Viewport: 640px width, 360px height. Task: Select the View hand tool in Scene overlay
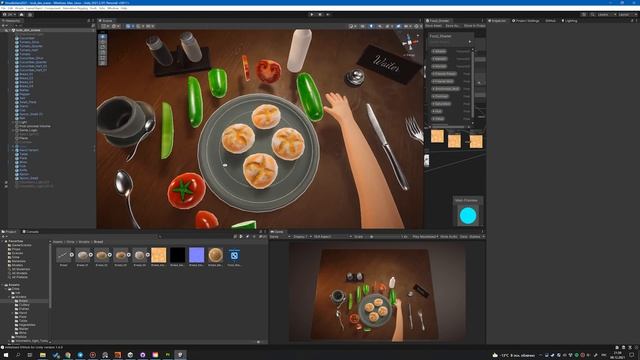pyautogui.click(x=102, y=37)
